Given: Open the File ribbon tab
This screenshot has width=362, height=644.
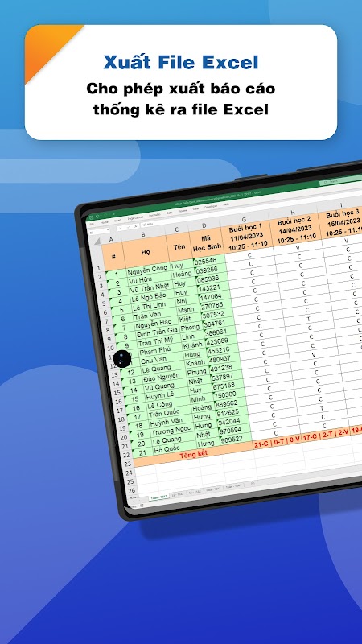Looking at the screenshot, I should [93, 224].
